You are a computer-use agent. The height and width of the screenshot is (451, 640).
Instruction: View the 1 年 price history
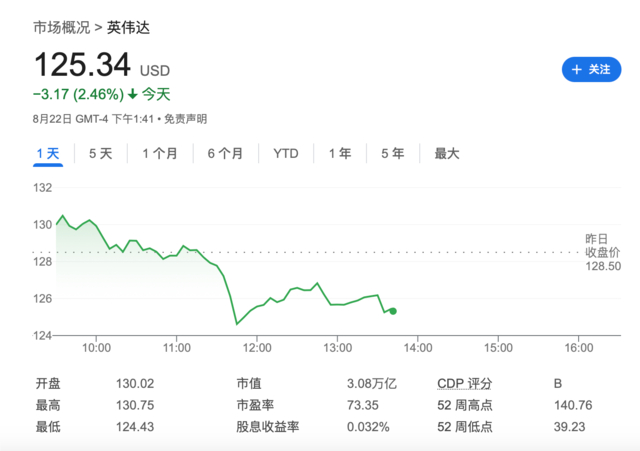coord(340,154)
